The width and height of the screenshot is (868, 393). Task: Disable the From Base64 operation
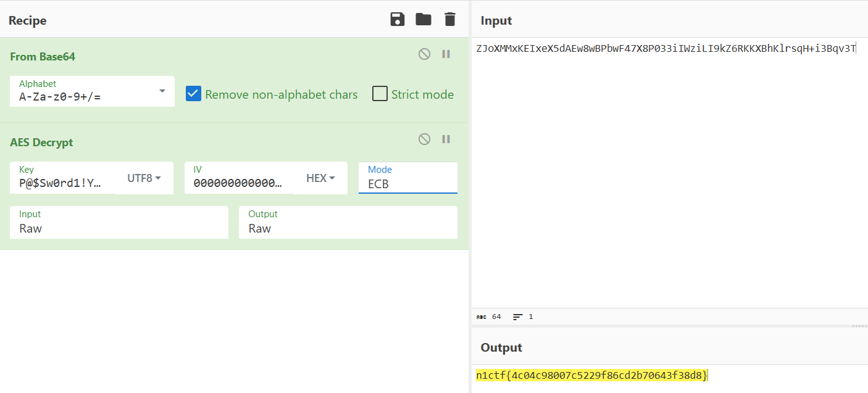(x=424, y=54)
